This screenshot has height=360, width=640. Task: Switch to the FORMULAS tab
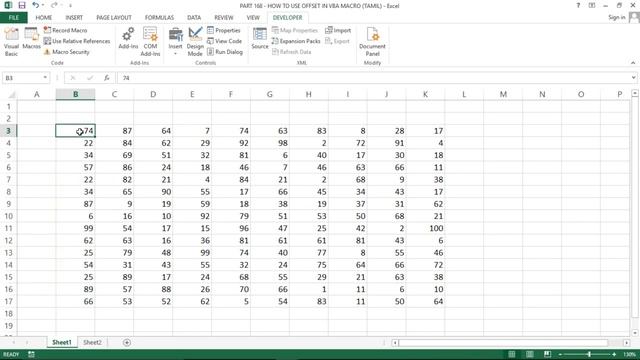click(159, 18)
